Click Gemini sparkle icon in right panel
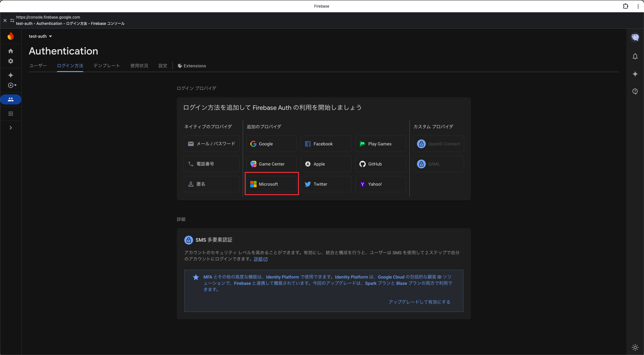Viewport: 644px width, 355px height. pos(635,74)
